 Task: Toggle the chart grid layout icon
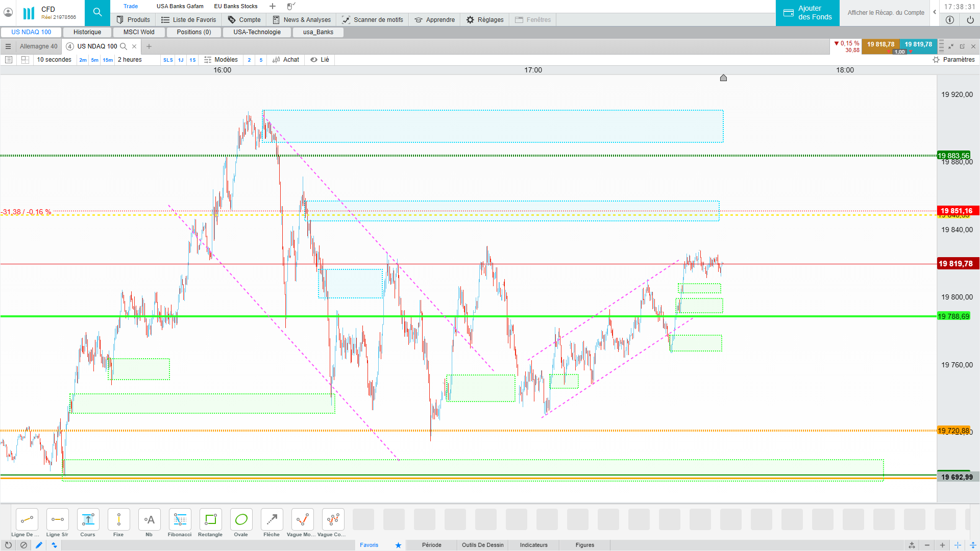(x=25, y=60)
